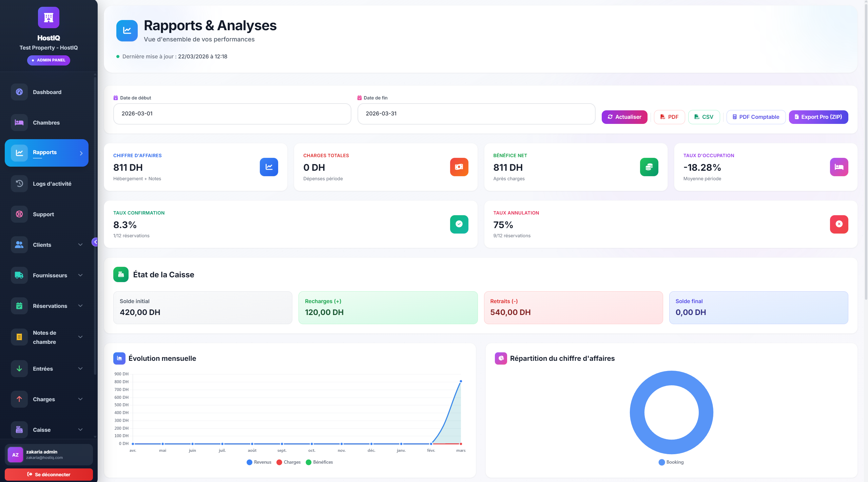
Task: Click the Date de début input field
Action: [x=232, y=114]
